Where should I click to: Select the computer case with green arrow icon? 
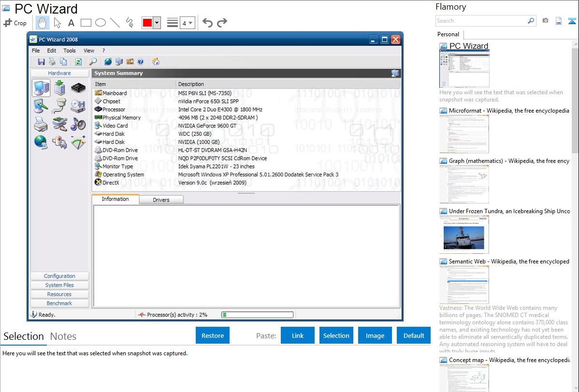coord(59,88)
